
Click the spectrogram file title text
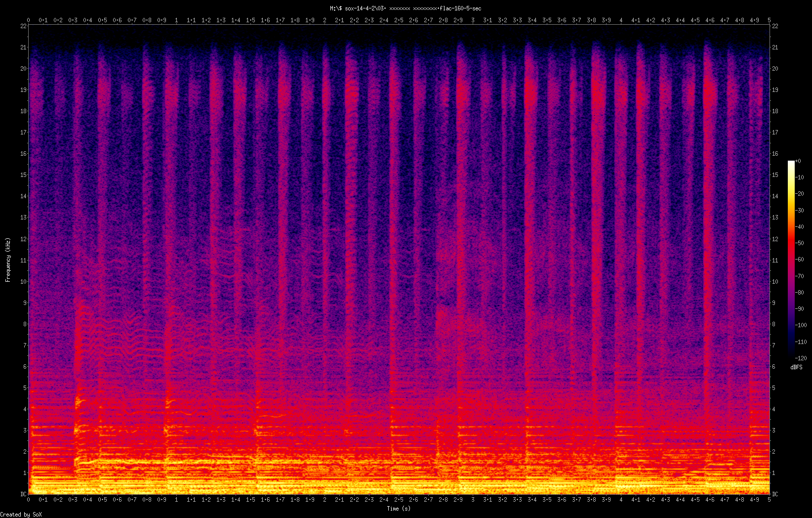tap(406, 8)
